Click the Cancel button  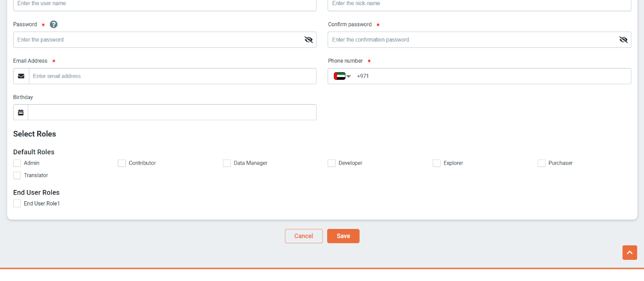point(304,236)
